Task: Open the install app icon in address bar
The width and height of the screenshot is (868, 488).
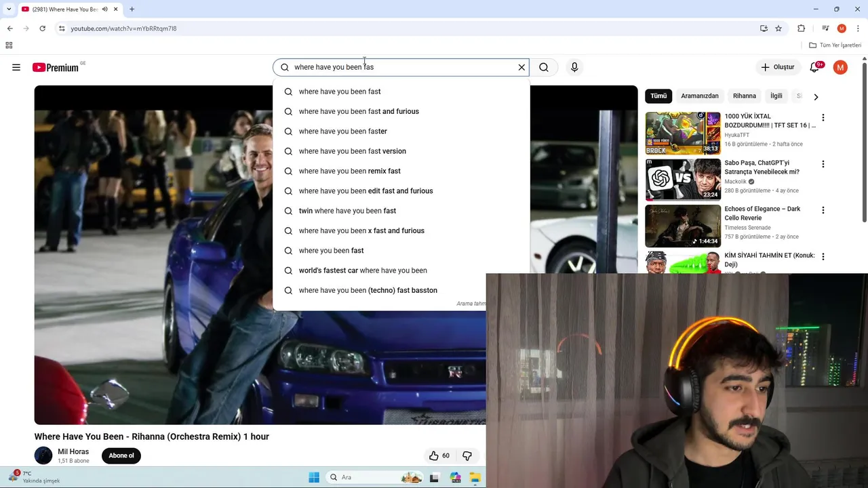Action: 764,28
